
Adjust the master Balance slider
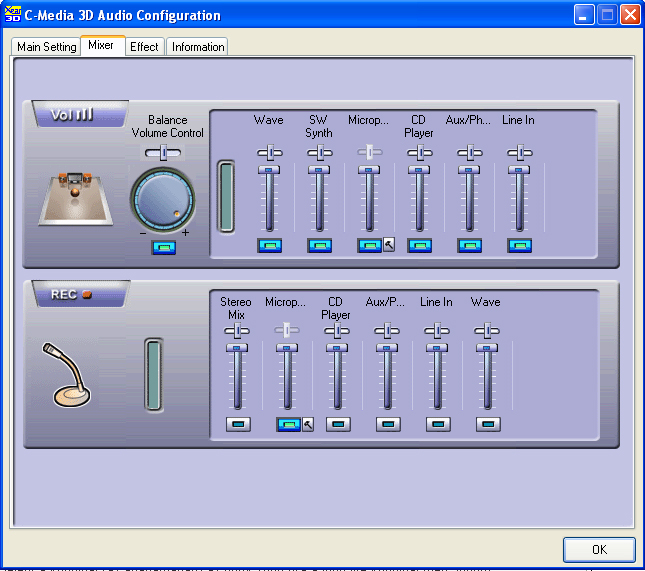click(x=163, y=153)
